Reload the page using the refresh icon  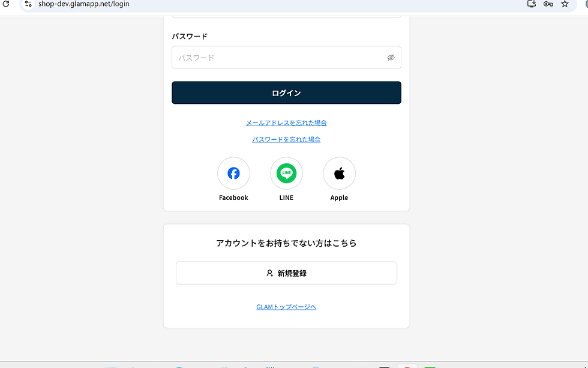pyautogui.click(x=6, y=4)
